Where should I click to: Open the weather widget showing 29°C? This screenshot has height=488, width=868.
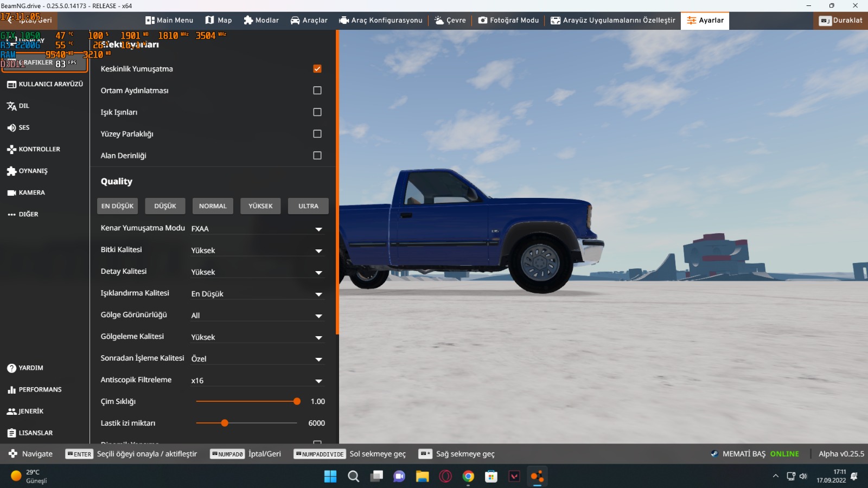click(x=29, y=476)
